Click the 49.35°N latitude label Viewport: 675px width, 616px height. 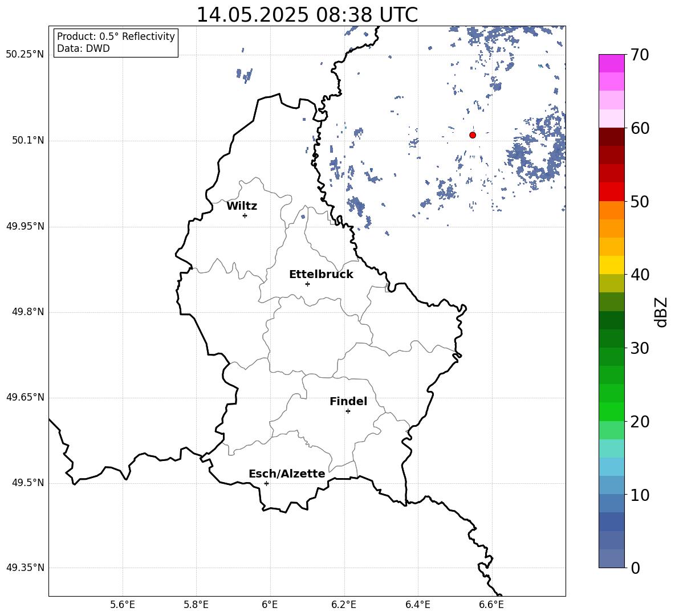[25, 568]
